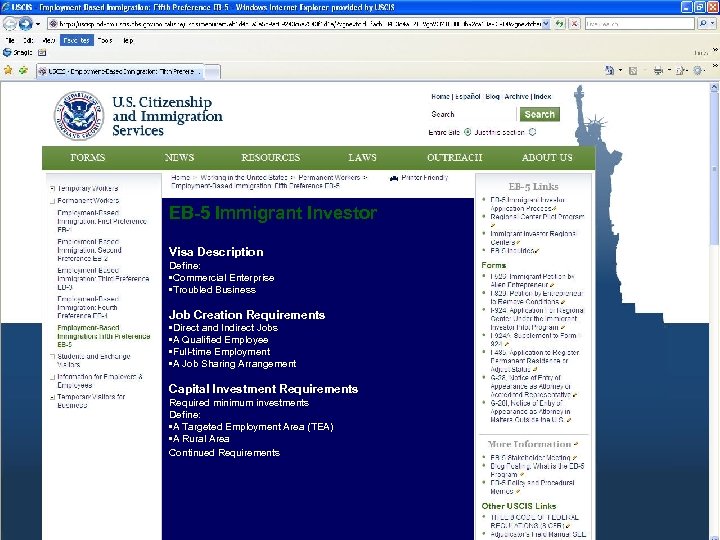This screenshot has width=720, height=540.
Task: Click the Home link at page top
Action: [x=440, y=96]
